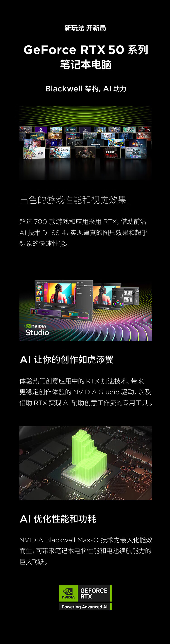Click the Premiere Pro 'Pr' app tile
The width and height of the screenshot is (170, 644).
point(54,143)
